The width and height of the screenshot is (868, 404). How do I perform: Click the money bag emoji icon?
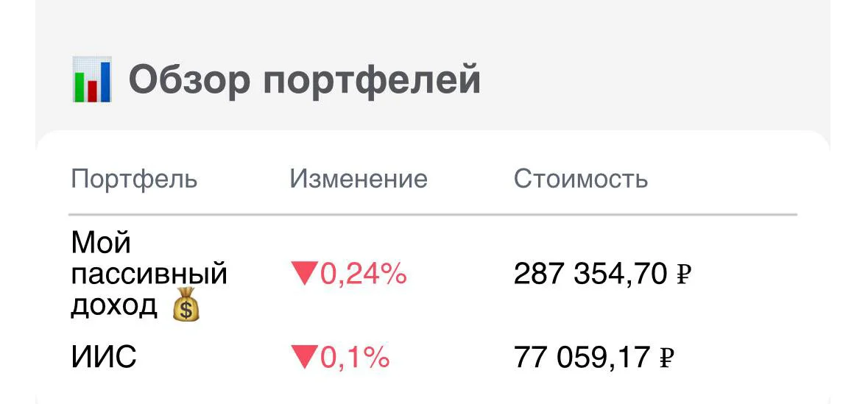(x=186, y=305)
